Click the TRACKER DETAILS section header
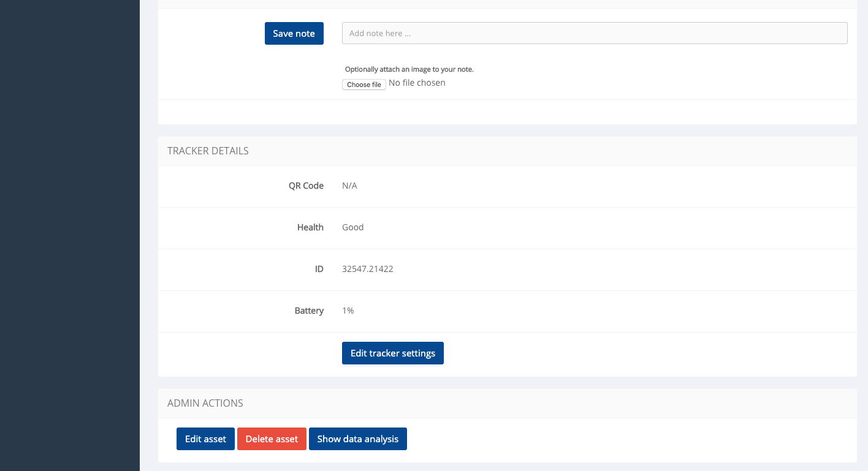 tap(208, 151)
